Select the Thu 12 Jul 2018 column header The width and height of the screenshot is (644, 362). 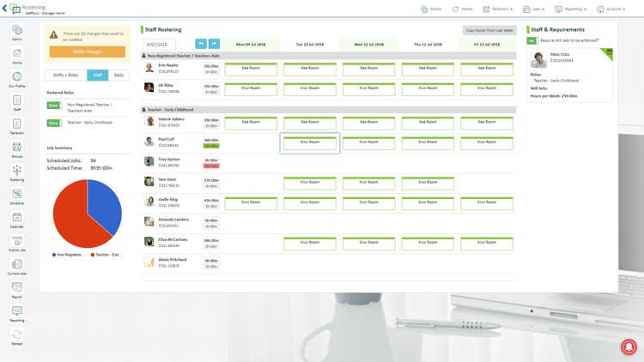[x=428, y=45]
